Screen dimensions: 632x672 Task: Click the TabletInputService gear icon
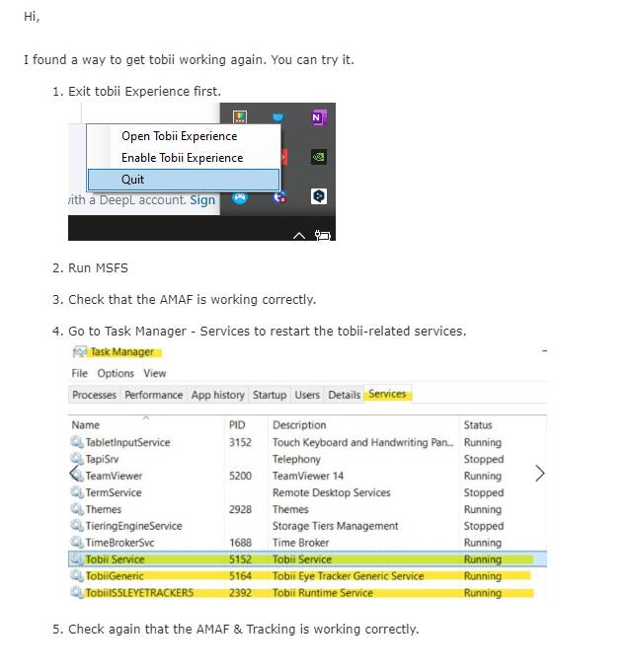click(x=77, y=442)
